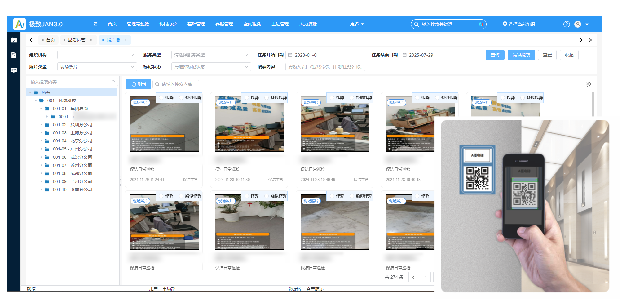Close all tabs with circled X icon

[x=591, y=40]
